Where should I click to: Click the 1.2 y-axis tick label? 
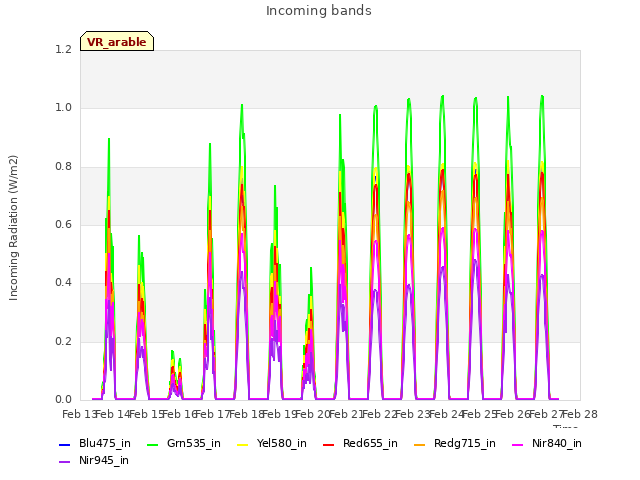point(64,49)
